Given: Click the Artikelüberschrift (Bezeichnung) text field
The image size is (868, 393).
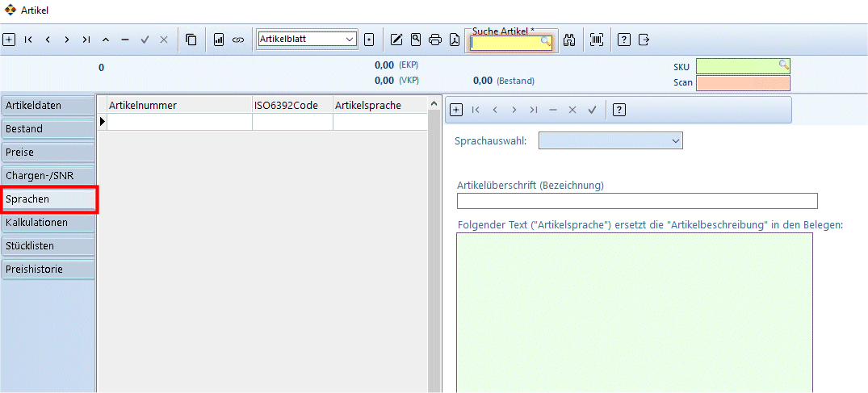Looking at the screenshot, I should 637,201.
